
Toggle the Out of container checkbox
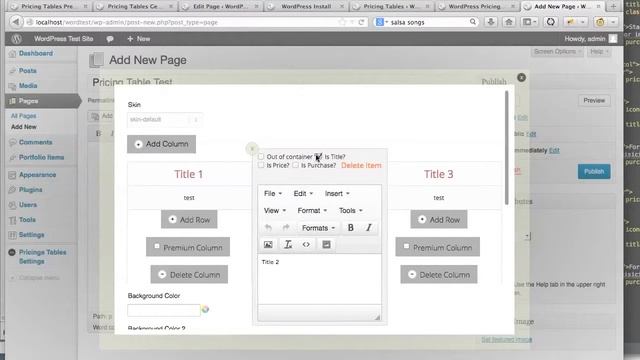point(261,157)
